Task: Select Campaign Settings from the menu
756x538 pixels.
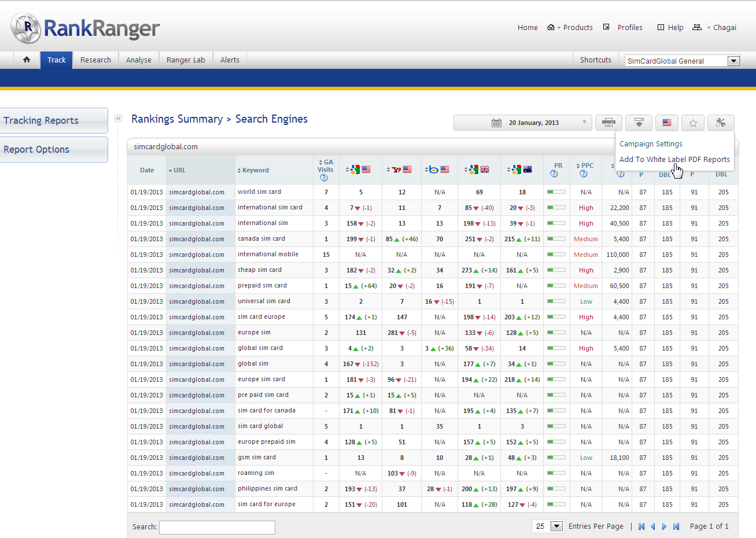Action: pyautogui.click(x=651, y=144)
